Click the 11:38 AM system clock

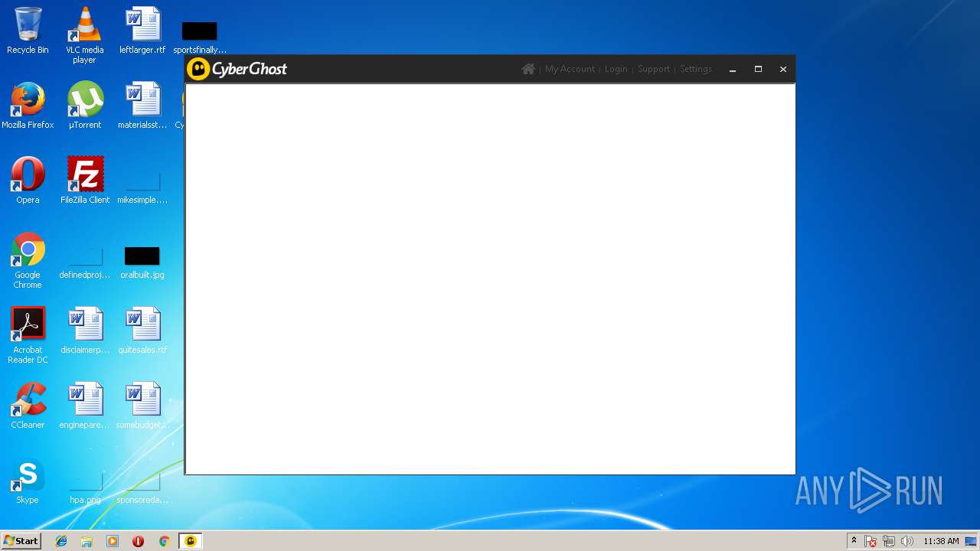(x=941, y=541)
